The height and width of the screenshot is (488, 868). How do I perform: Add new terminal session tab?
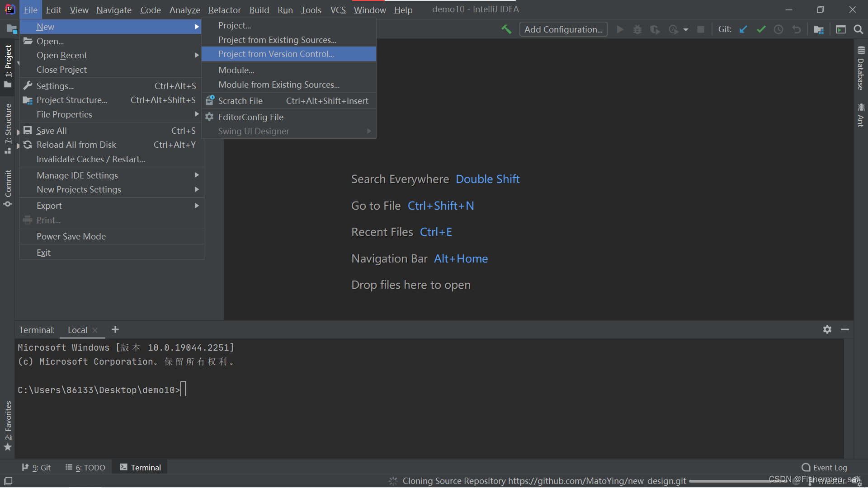(x=115, y=329)
